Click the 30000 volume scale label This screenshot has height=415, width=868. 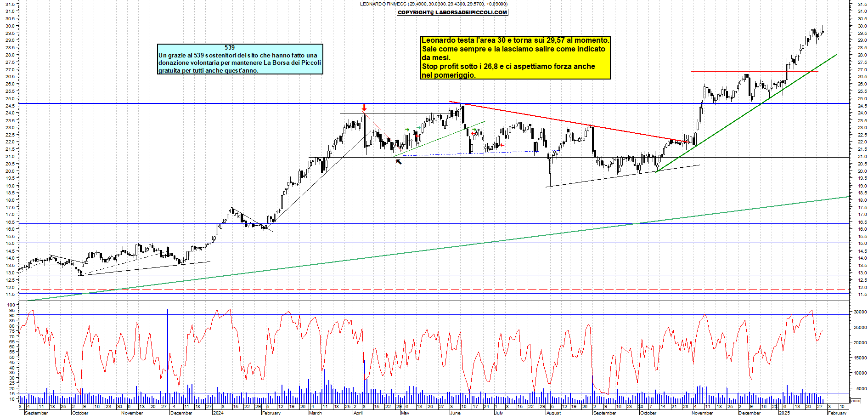[860, 312]
